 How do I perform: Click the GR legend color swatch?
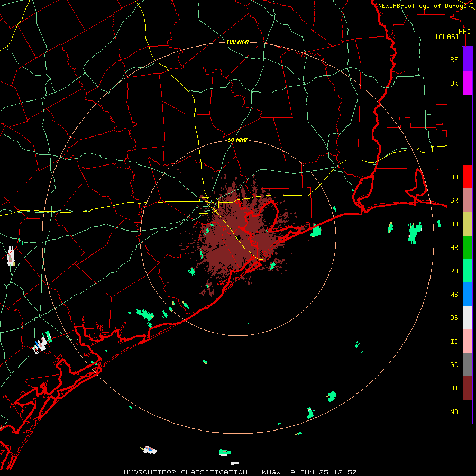467,200
